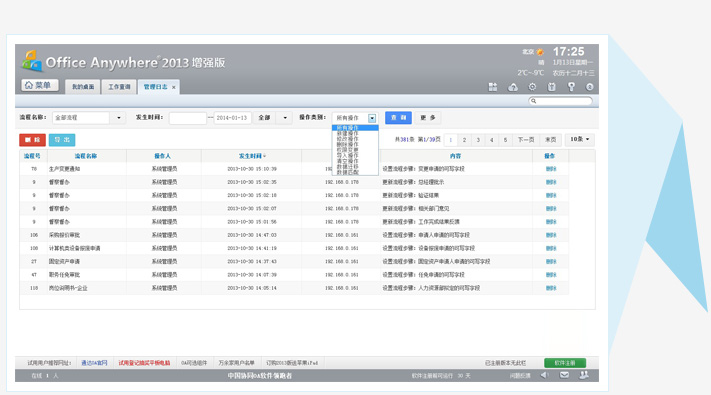This screenshot has height=395, width=711.
Task: Open the gear settings icon in header
Action: [x=532, y=87]
